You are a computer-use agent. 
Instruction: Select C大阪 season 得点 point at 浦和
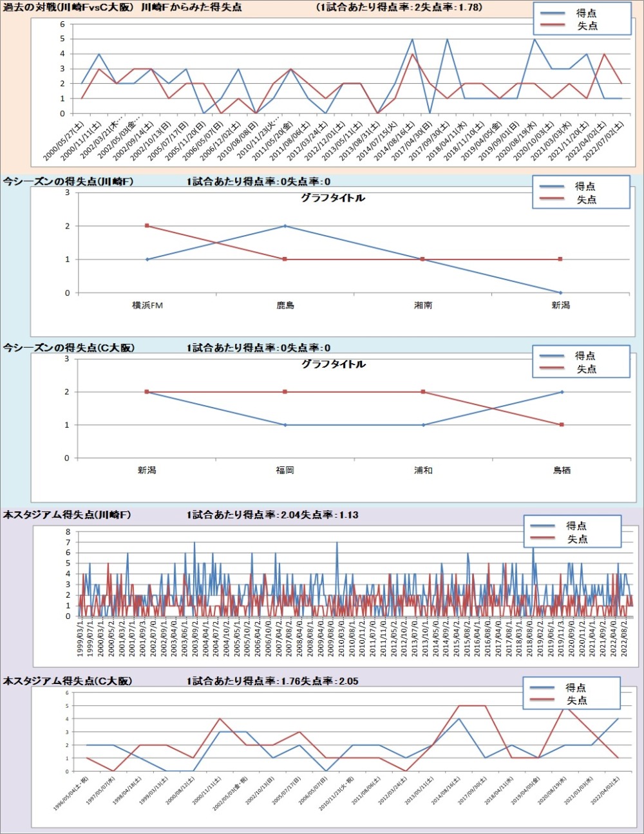[423, 425]
